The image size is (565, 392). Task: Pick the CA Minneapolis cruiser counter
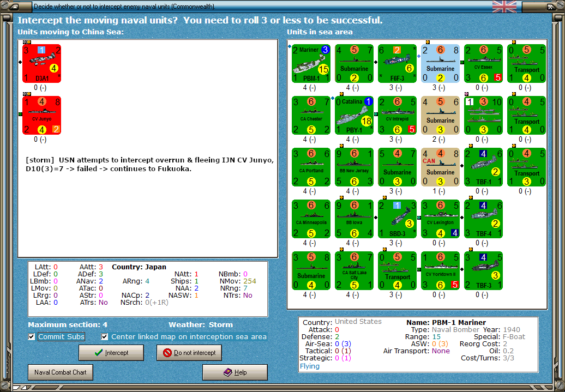click(311, 219)
